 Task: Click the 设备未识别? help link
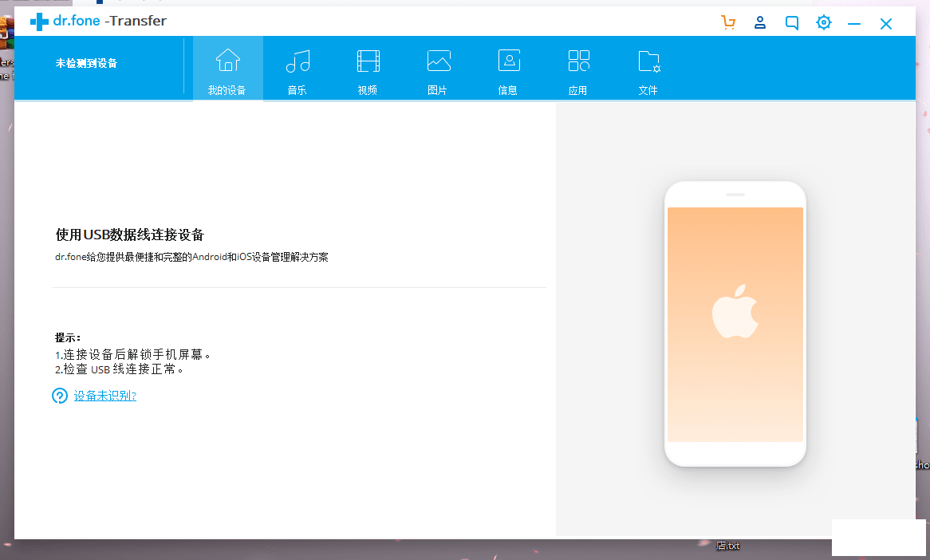coord(105,396)
